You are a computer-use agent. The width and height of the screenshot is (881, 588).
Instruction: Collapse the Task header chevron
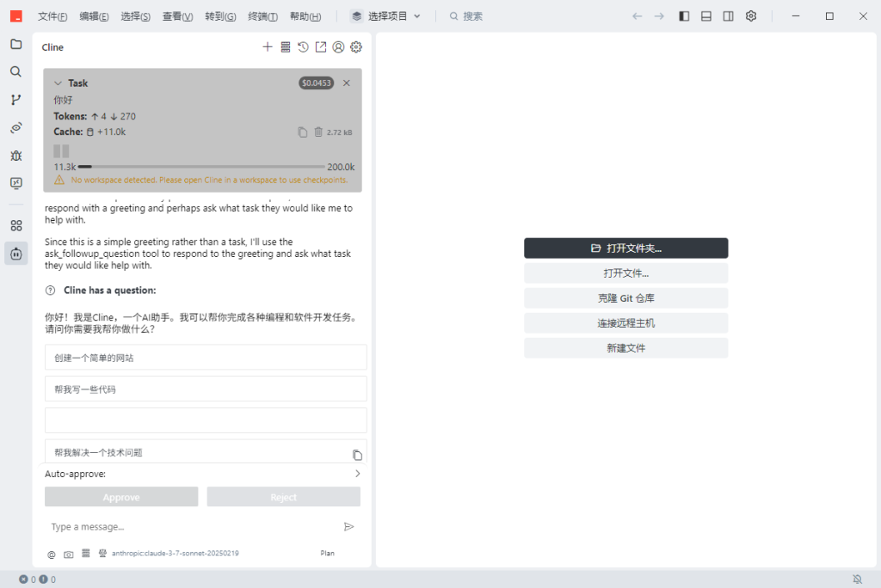coord(58,83)
